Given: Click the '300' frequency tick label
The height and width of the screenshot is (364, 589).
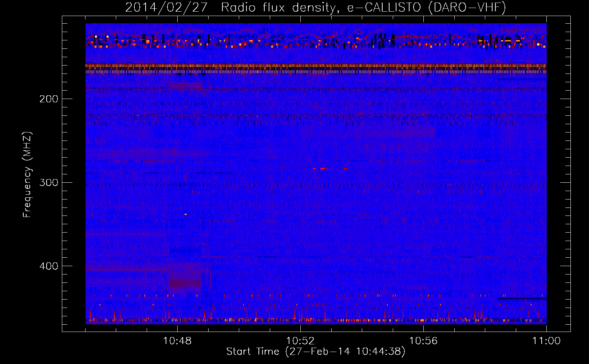Looking at the screenshot, I should pos(49,182).
